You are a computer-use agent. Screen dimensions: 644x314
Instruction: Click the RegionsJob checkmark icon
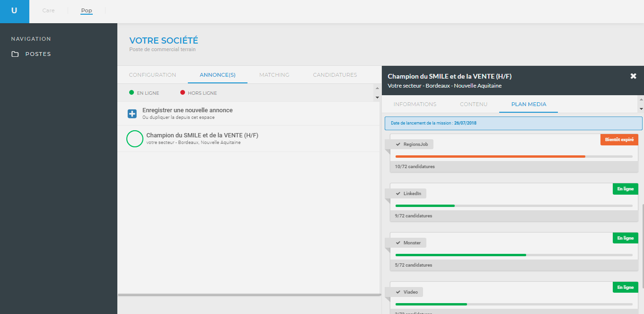398,144
